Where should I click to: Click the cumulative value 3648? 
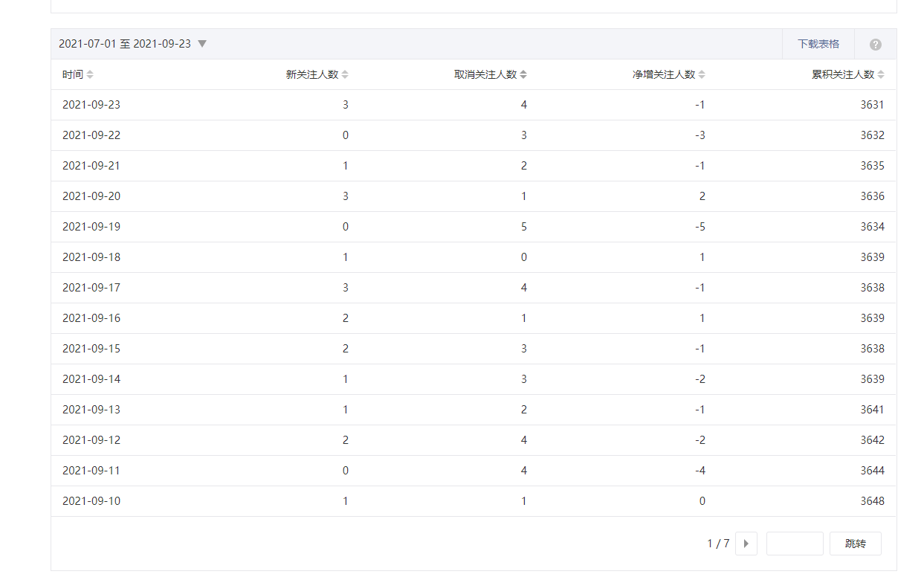(x=872, y=501)
